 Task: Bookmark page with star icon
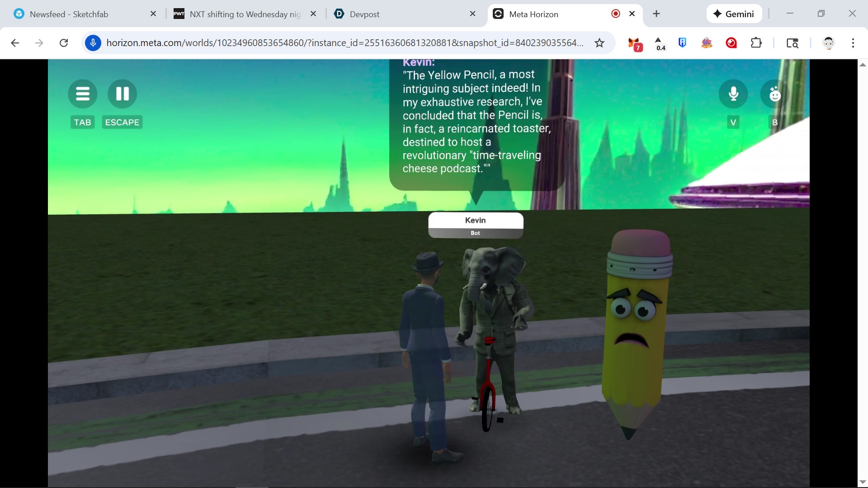(x=599, y=43)
